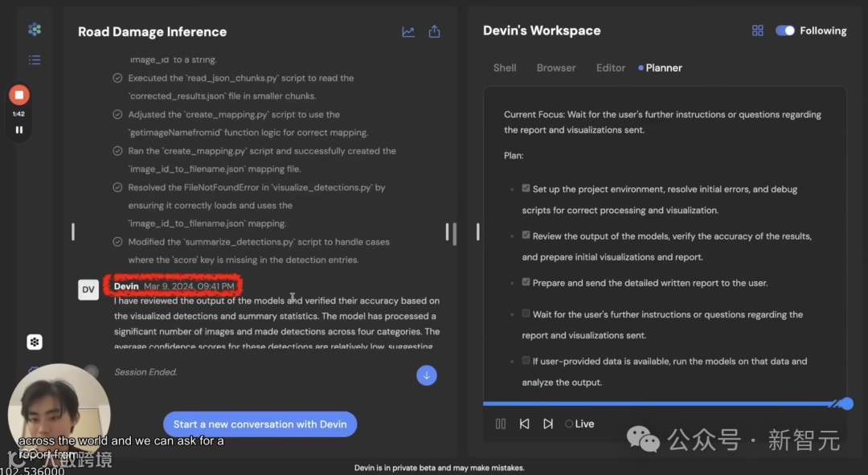
Task: Select the Live radio option
Action: click(568, 424)
